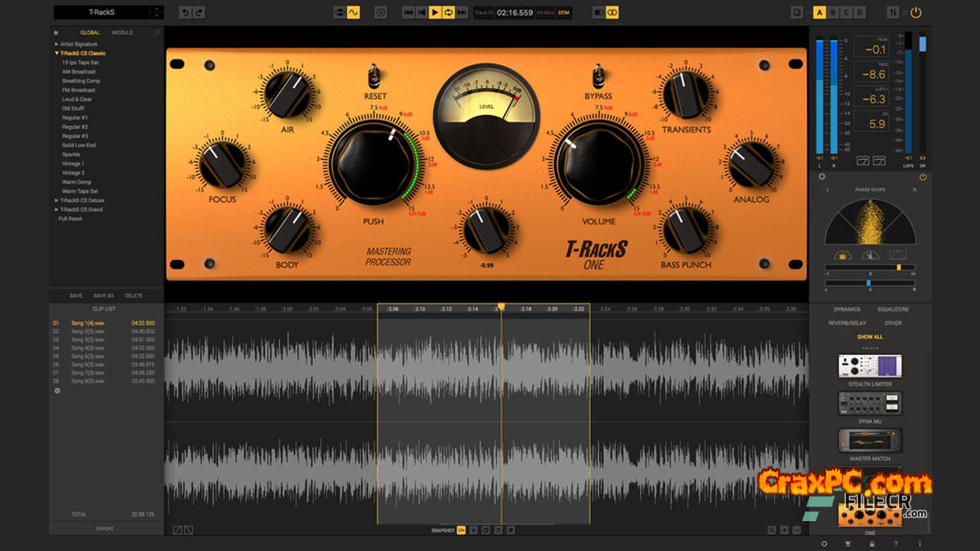Flip the RESET toggle switch
The width and height of the screenshot is (980, 551).
tap(375, 77)
